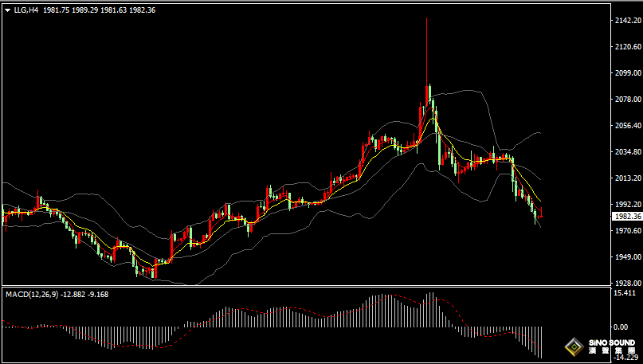This screenshot has width=643, height=364.
Task: Click the 2034.80 price axis label
Action: pyautogui.click(x=628, y=151)
